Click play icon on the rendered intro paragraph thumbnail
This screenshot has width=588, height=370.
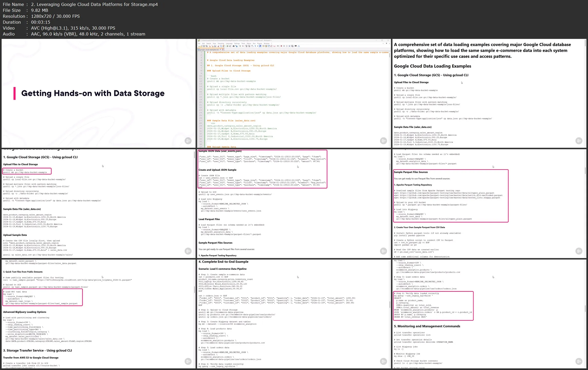pos(579,141)
